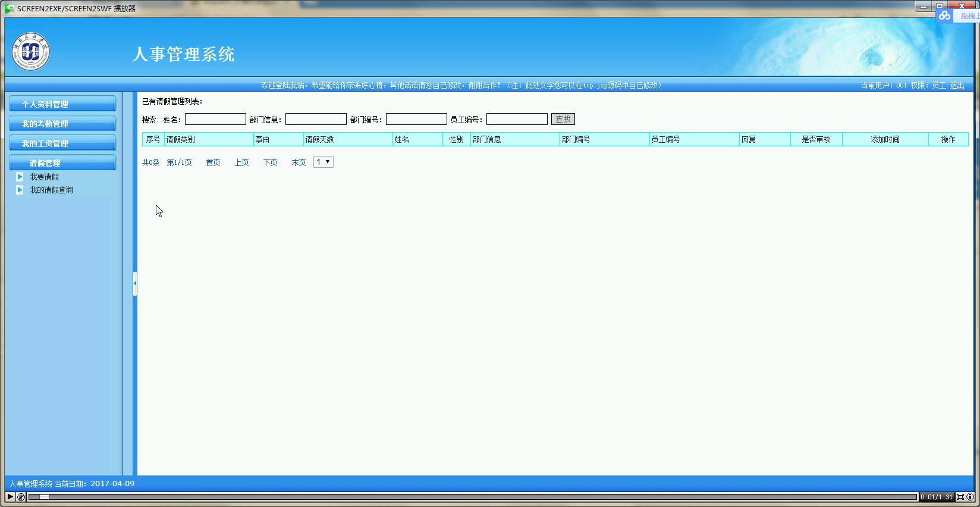Viewport: 980px width, 507px height.
Task: Minimize the SCREEN2EXE player window
Action: 923,7
